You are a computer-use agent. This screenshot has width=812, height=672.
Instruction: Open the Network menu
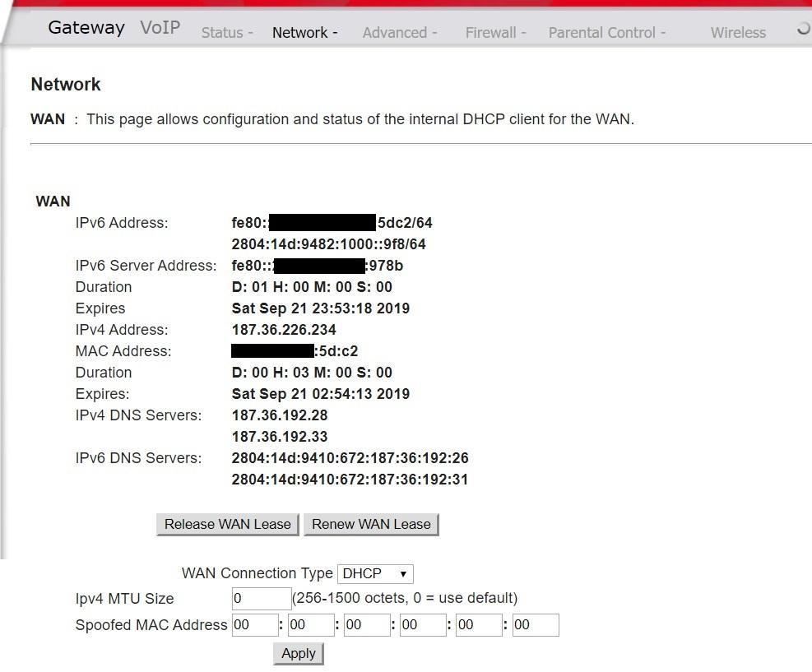click(304, 33)
